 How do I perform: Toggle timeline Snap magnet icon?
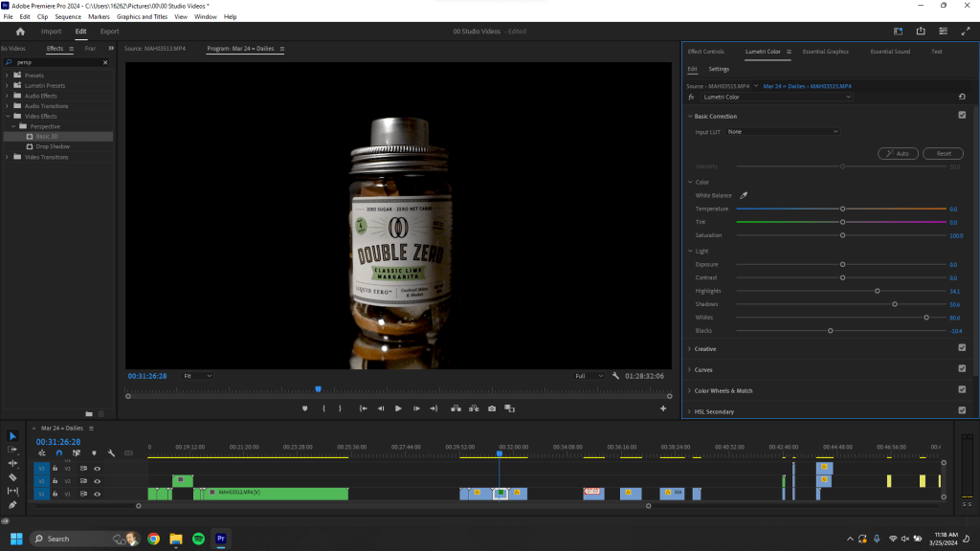(58, 453)
